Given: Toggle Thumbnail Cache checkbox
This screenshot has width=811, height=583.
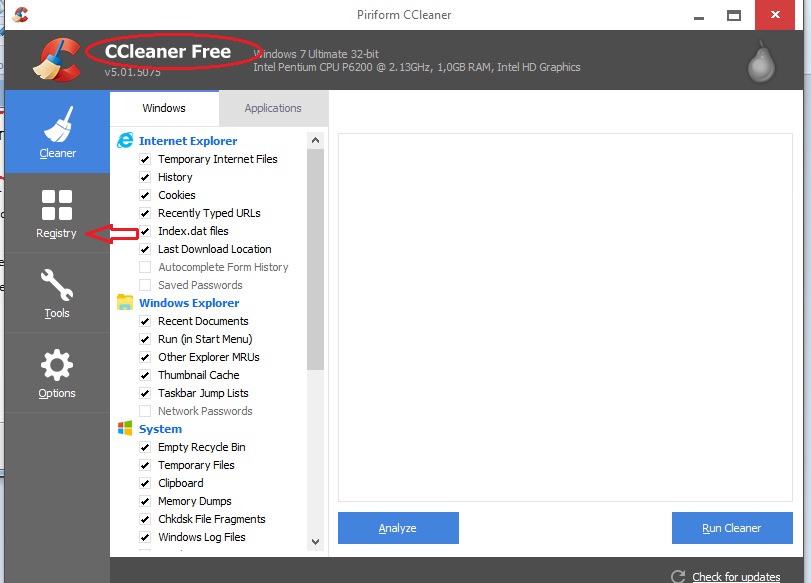Looking at the screenshot, I should point(145,375).
